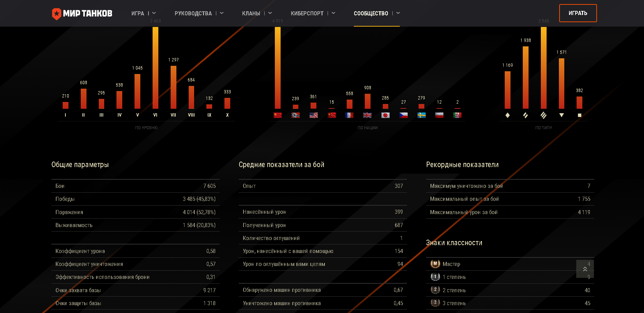Expand the КЛАНЫ menu arrow
This screenshot has width=644, height=313.
tap(270, 13)
